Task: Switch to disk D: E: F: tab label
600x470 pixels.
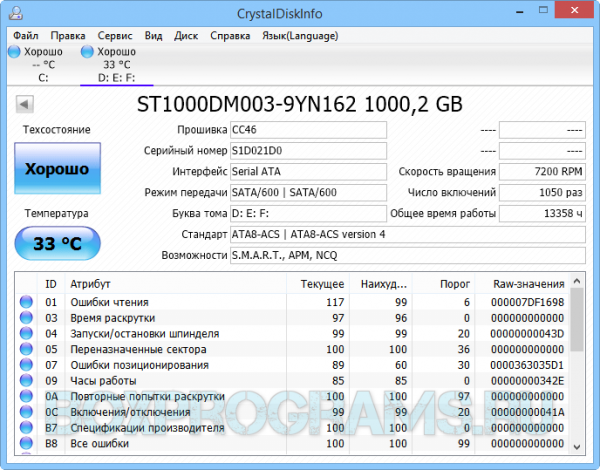Action: click(x=116, y=78)
